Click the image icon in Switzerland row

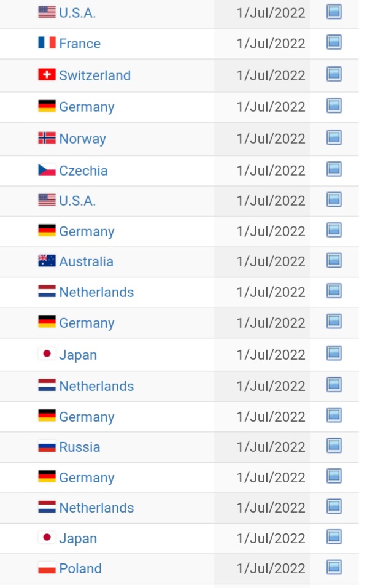[334, 74]
